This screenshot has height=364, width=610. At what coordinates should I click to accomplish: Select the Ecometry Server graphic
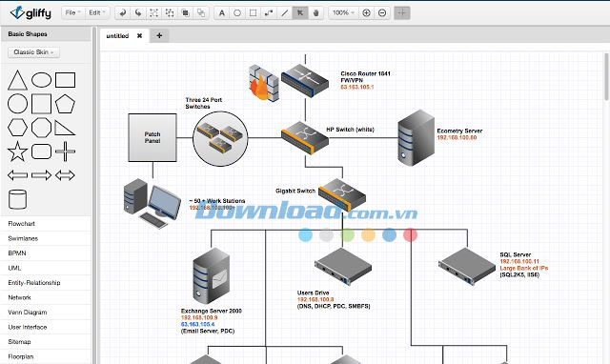tap(416, 137)
